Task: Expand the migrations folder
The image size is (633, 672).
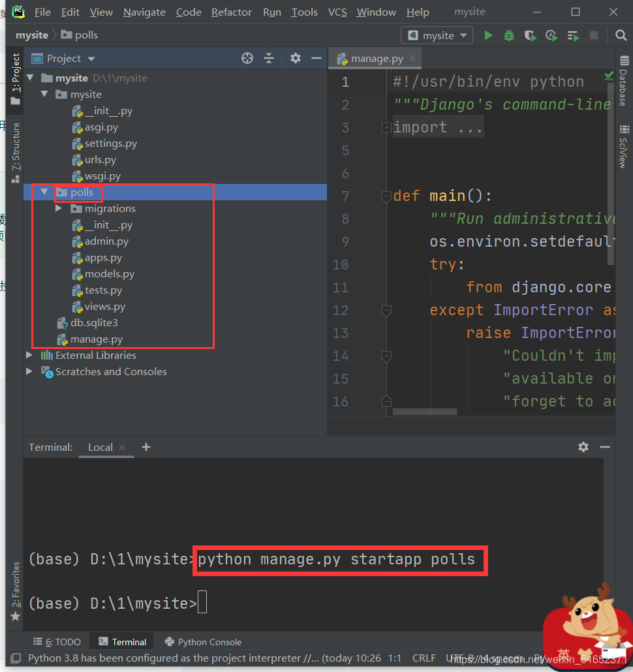Action: click(x=58, y=208)
